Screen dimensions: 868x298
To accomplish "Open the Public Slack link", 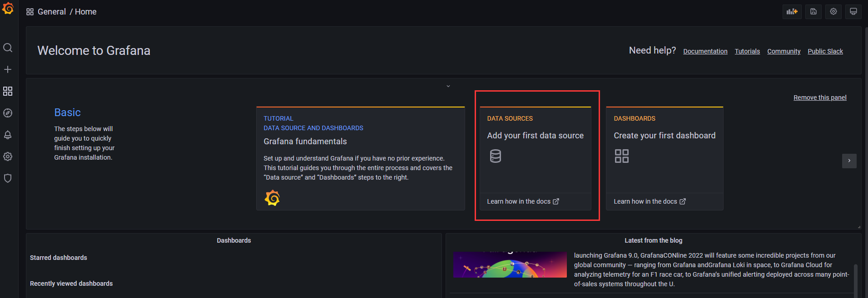I will coord(825,51).
